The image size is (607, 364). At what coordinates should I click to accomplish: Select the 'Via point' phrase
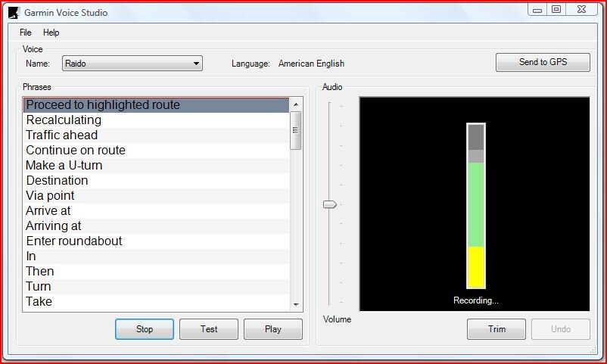pyautogui.click(x=156, y=195)
